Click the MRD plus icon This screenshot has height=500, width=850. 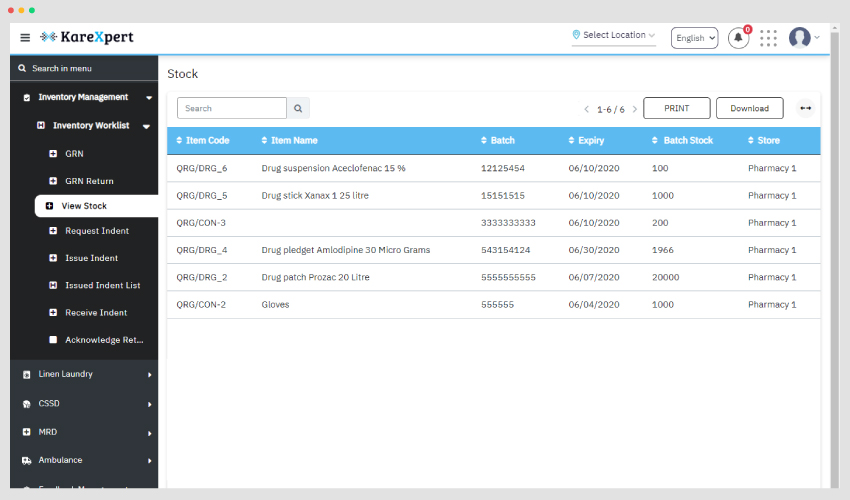27,432
